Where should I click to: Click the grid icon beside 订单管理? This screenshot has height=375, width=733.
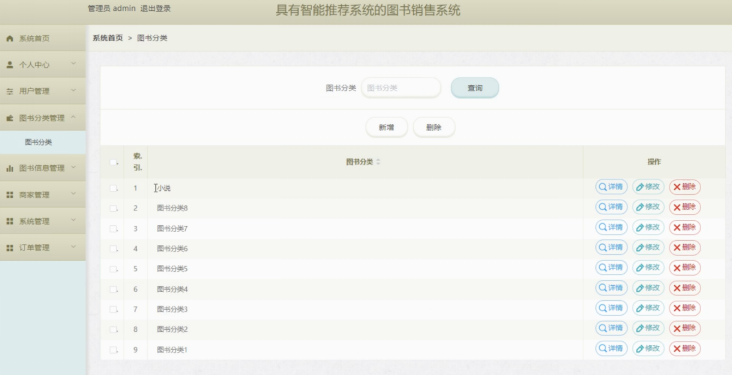click(10, 248)
